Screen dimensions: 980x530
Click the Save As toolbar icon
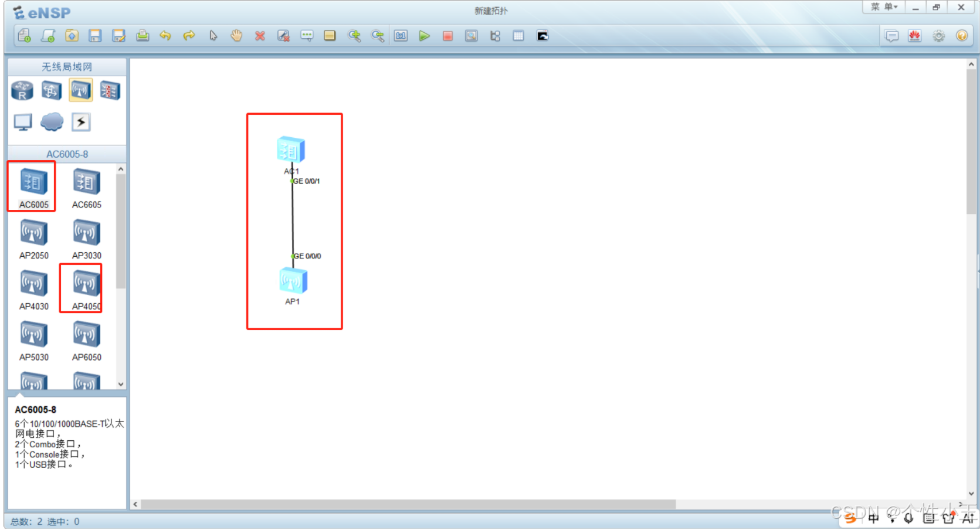119,36
